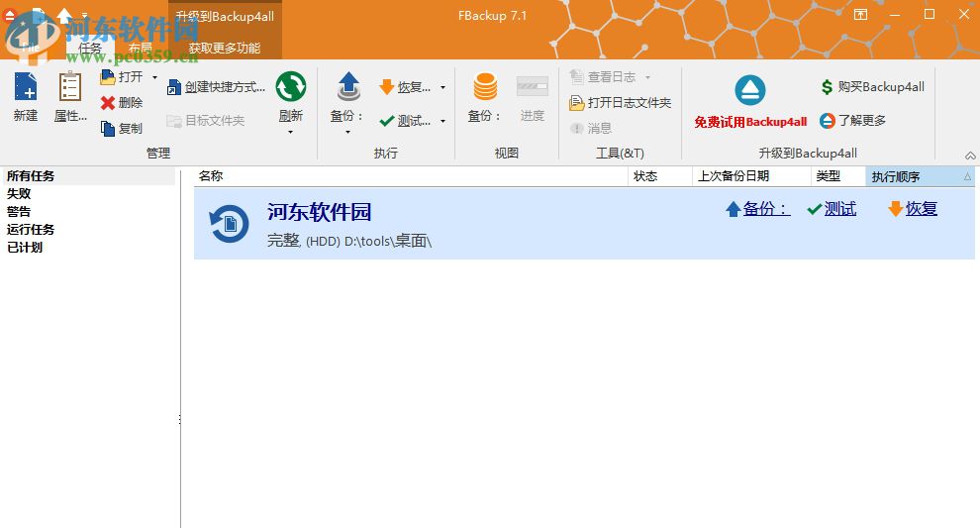This screenshot has height=528, width=980.
Task: Click Free trial Backup4all (免费试用) red text
Action: tap(750, 122)
